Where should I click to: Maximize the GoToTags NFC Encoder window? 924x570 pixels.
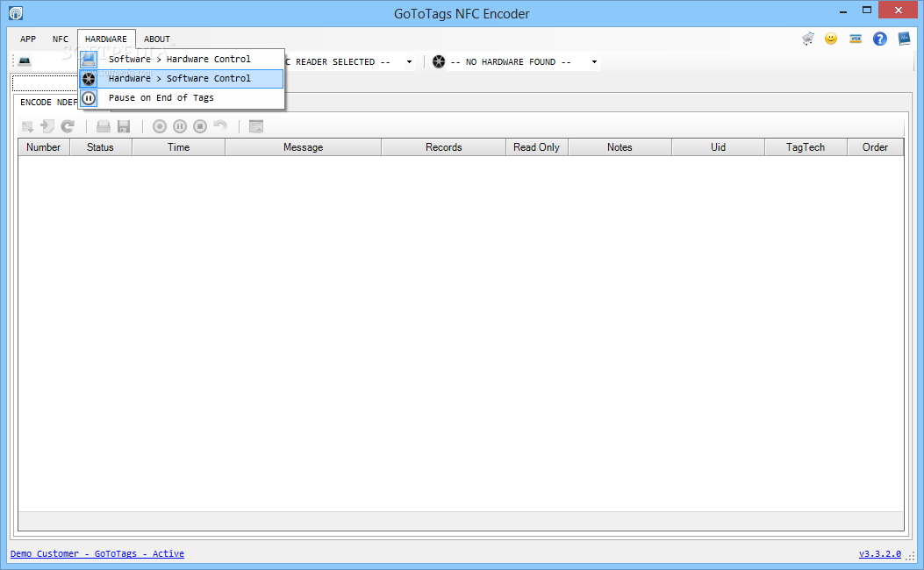coord(867,11)
